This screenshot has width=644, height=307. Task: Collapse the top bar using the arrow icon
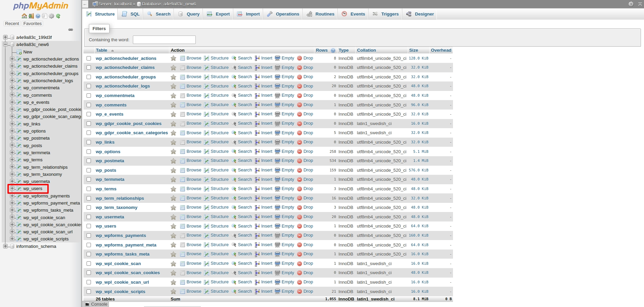(640, 4)
